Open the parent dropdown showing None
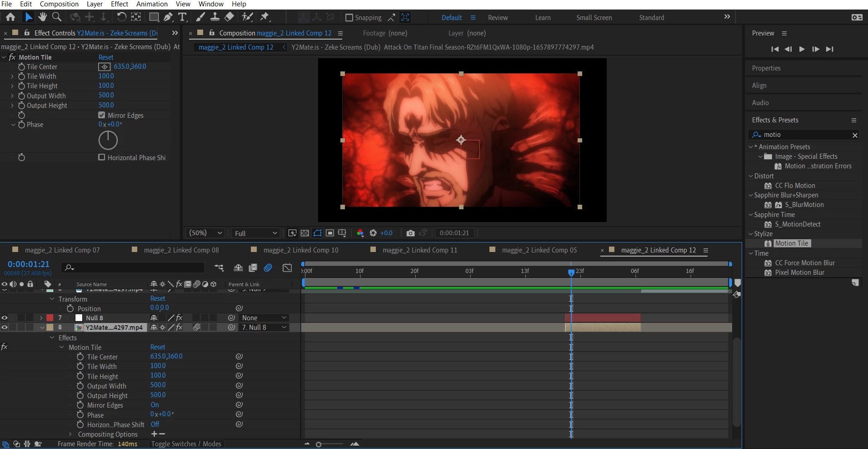The image size is (868, 449). pyautogui.click(x=264, y=318)
